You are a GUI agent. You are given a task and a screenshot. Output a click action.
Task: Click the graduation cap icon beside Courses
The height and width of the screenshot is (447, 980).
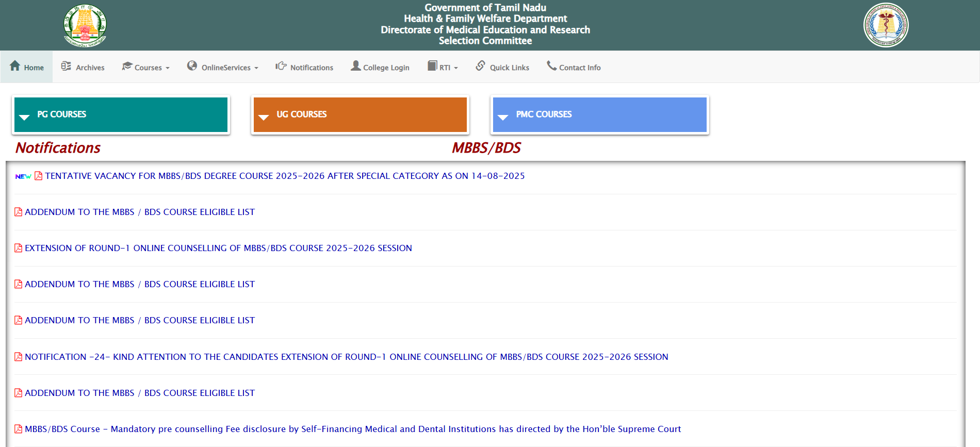tap(127, 66)
